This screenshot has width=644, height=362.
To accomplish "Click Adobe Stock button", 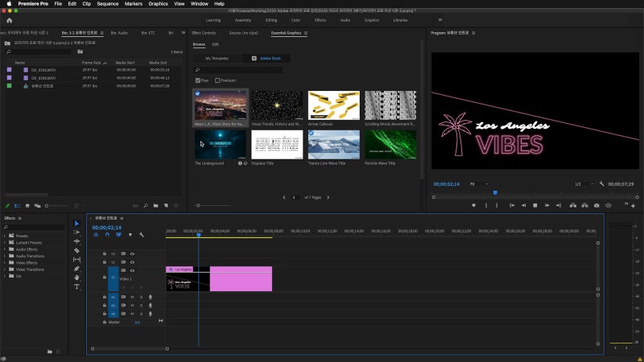I will [x=266, y=58].
